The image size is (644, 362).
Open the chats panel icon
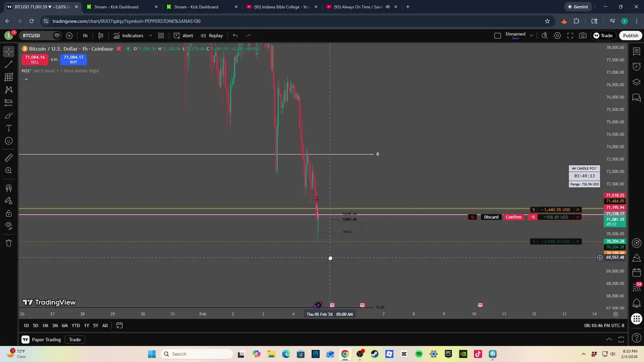coord(636,98)
